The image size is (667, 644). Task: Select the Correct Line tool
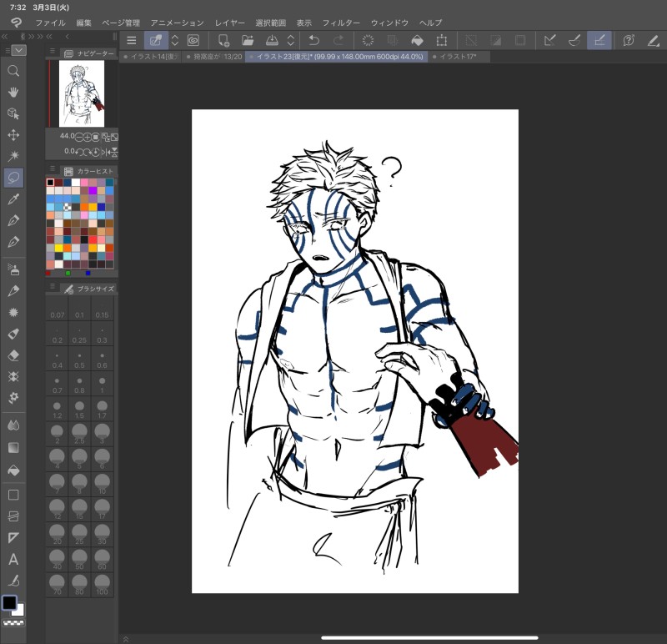tap(13, 581)
